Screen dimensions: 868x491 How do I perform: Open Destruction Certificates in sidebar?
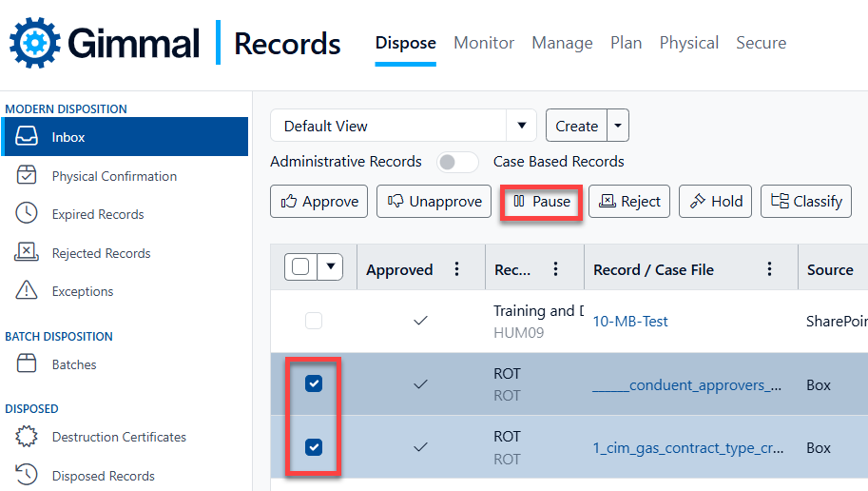click(x=119, y=437)
